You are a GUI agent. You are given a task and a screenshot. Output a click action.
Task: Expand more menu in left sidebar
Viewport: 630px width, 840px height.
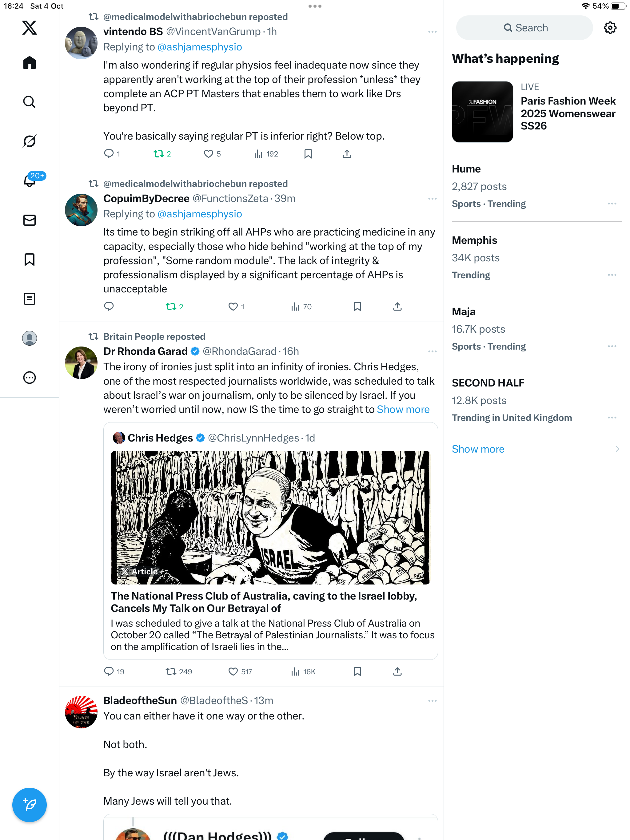click(29, 378)
